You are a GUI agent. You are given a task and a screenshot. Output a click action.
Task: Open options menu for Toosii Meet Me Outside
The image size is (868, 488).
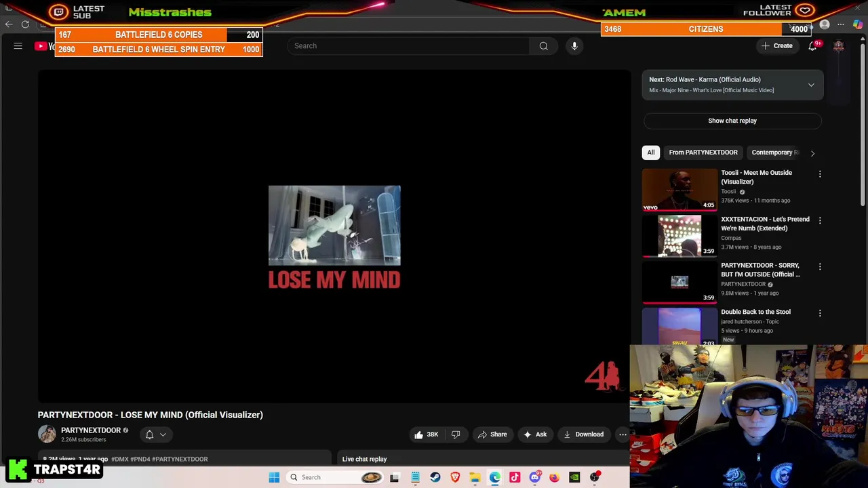[x=820, y=174]
